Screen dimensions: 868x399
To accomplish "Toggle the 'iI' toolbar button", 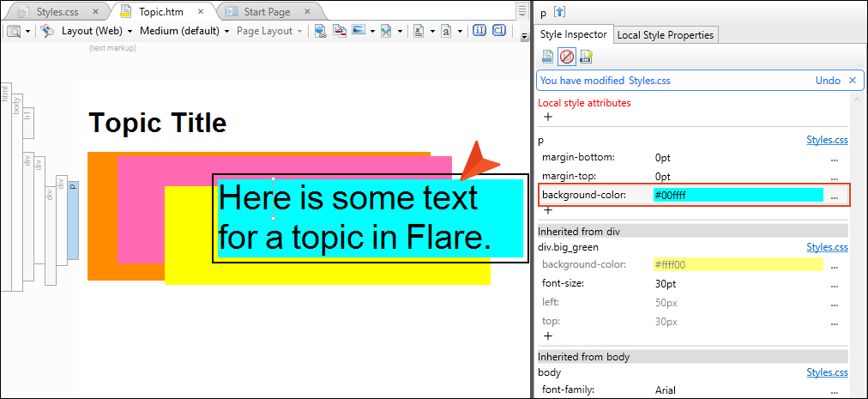I will coord(479,31).
